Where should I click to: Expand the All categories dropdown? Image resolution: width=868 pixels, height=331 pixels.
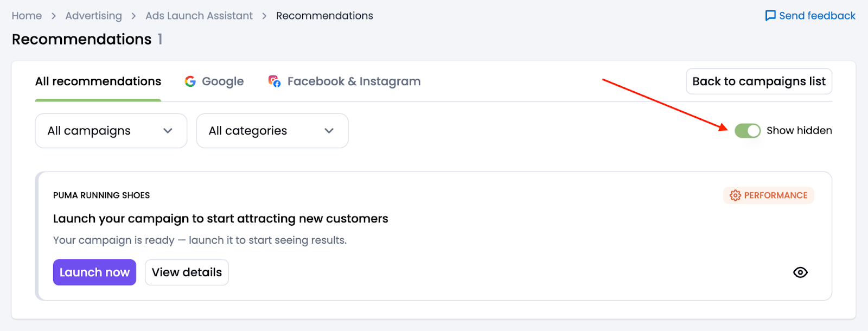pyautogui.click(x=272, y=131)
